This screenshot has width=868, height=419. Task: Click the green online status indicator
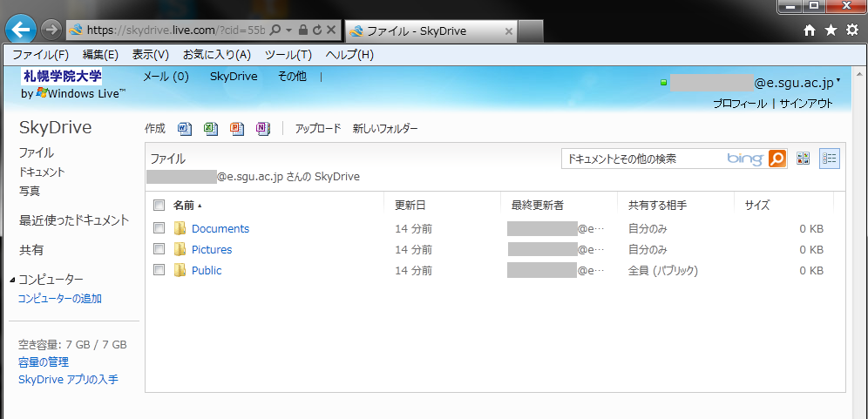coord(664,84)
